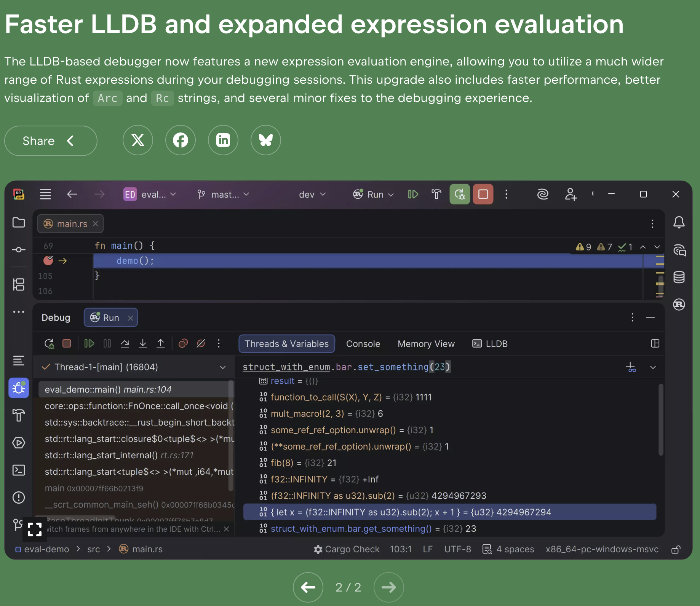Switch to the Memory View tab
Image resolution: width=700 pixels, height=606 pixels.
coord(426,344)
